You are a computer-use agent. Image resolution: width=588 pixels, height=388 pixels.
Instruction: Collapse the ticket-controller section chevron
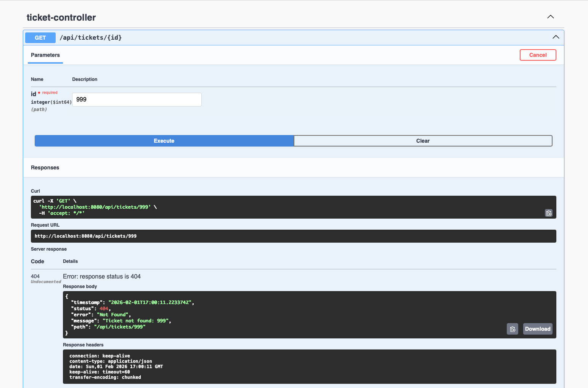550,17
